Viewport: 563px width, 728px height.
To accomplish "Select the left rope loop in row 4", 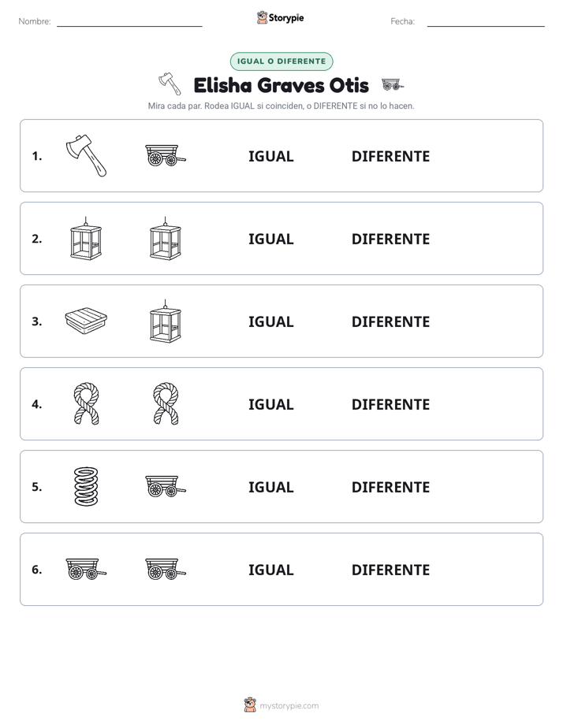I will point(87,403).
